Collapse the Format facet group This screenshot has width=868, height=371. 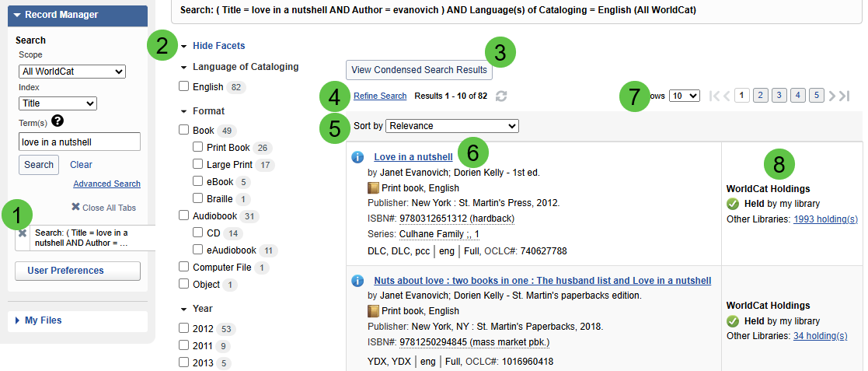184,111
